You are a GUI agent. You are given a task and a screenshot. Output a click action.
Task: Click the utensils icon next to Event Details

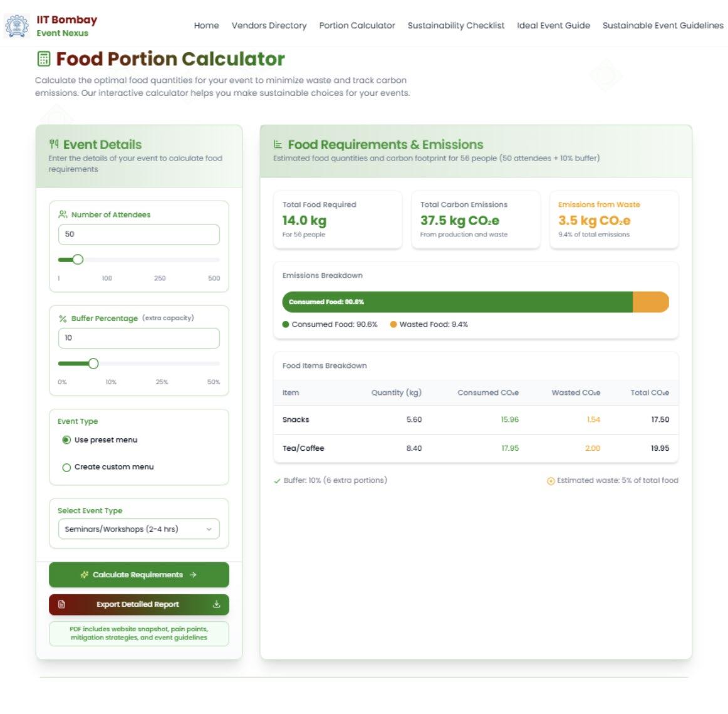click(x=54, y=144)
